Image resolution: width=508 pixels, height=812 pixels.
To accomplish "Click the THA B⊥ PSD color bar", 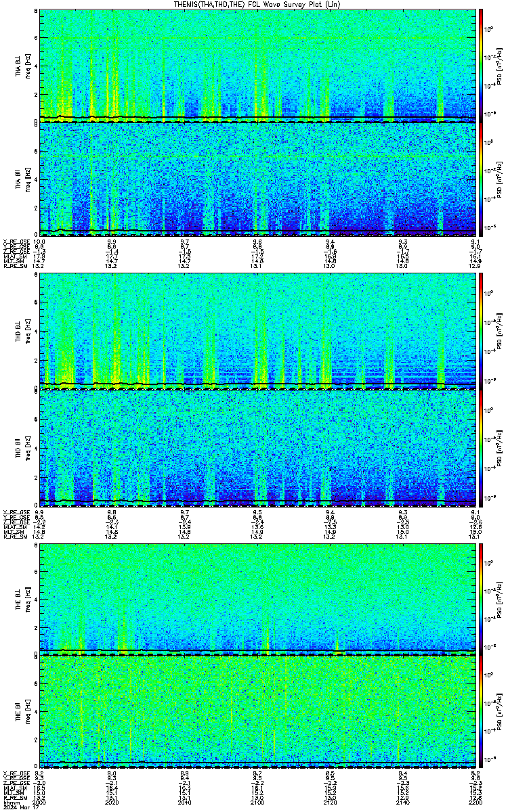I will 482,66.
